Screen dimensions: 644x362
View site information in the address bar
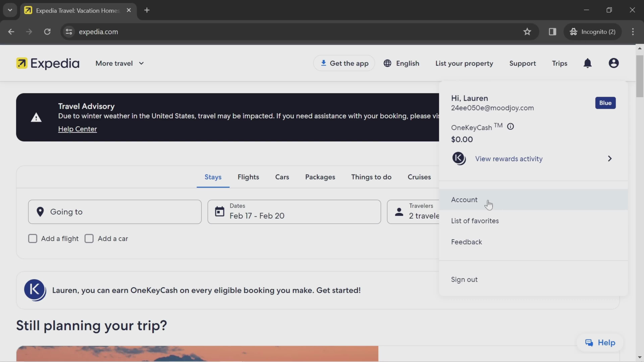(x=69, y=32)
